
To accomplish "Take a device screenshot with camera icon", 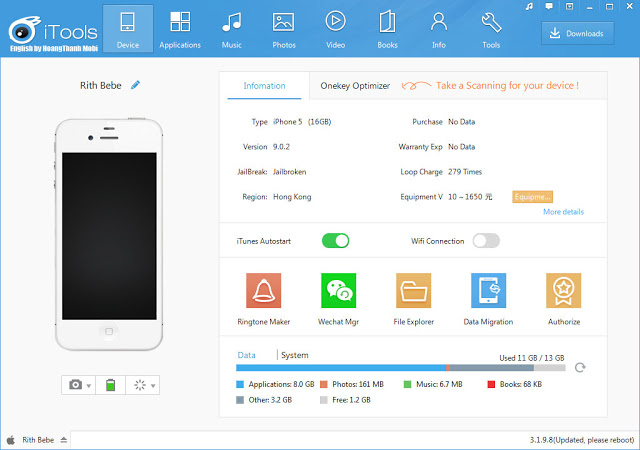I will (x=76, y=385).
